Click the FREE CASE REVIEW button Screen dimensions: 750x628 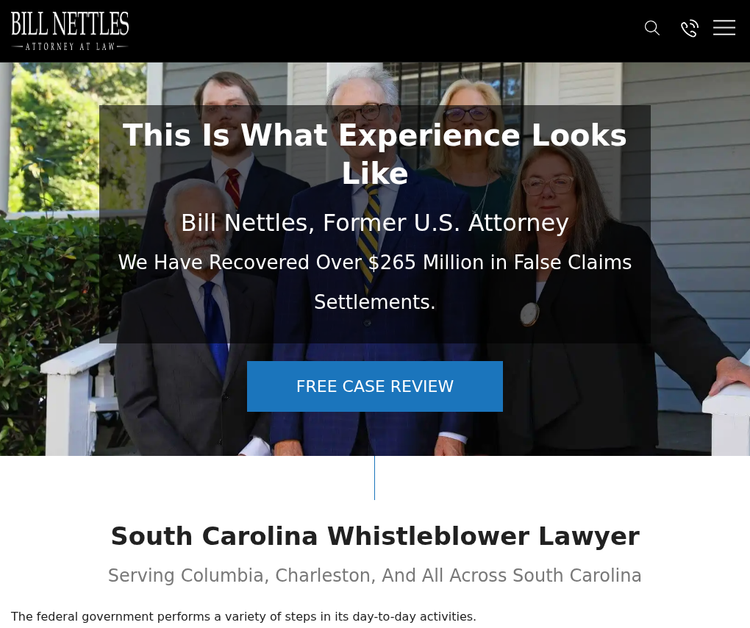pyautogui.click(x=375, y=386)
